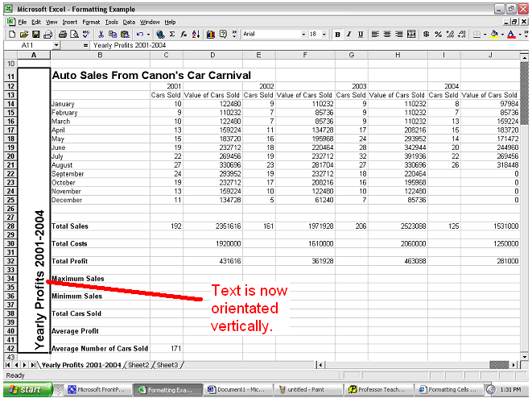Open untitled - Paint from the taskbar

coord(304,389)
